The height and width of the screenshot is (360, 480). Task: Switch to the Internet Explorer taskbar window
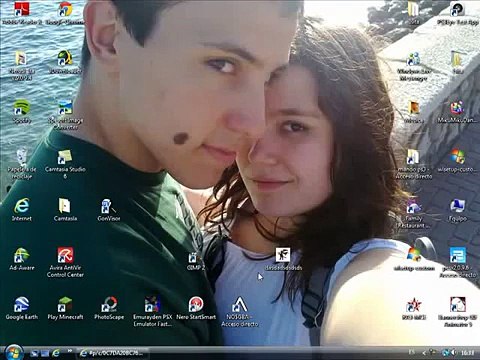click(113, 353)
